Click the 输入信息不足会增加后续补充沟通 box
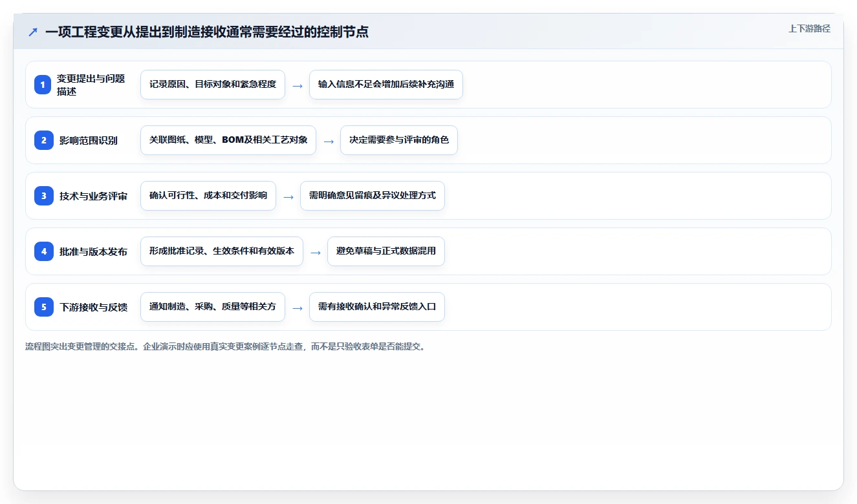The height and width of the screenshot is (504, 857). point(386,85)
